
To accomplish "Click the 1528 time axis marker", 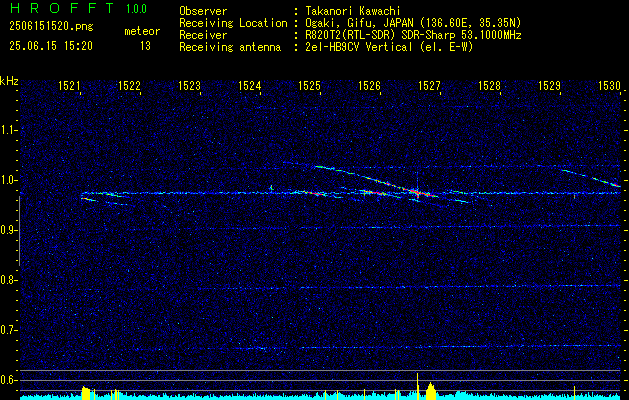I will (490, 85).
